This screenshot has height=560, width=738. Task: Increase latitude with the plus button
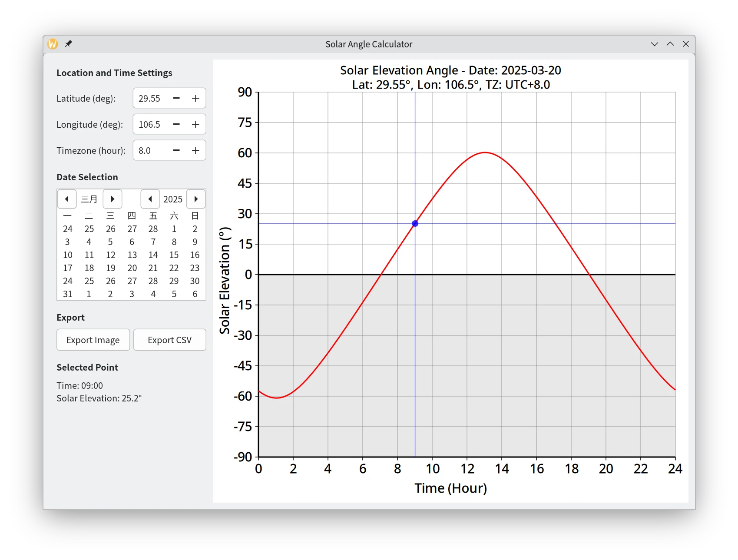click(x=195, y=98)
